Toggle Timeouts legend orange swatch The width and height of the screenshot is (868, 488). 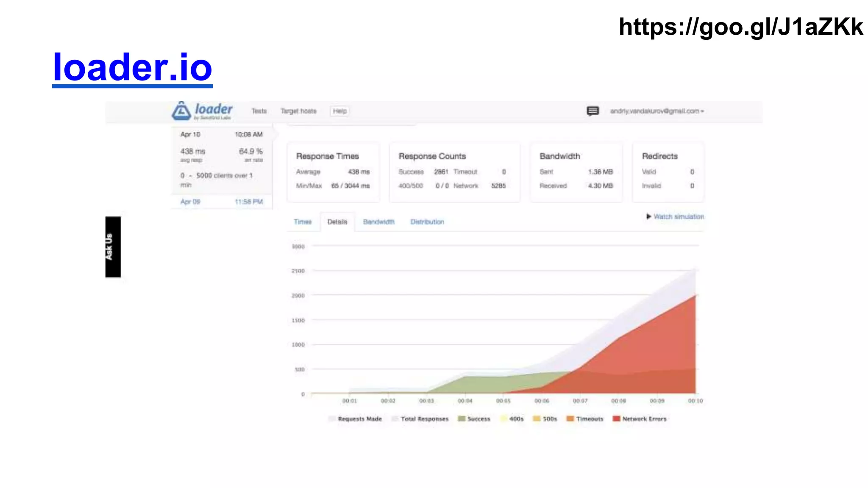click(570, 419)
